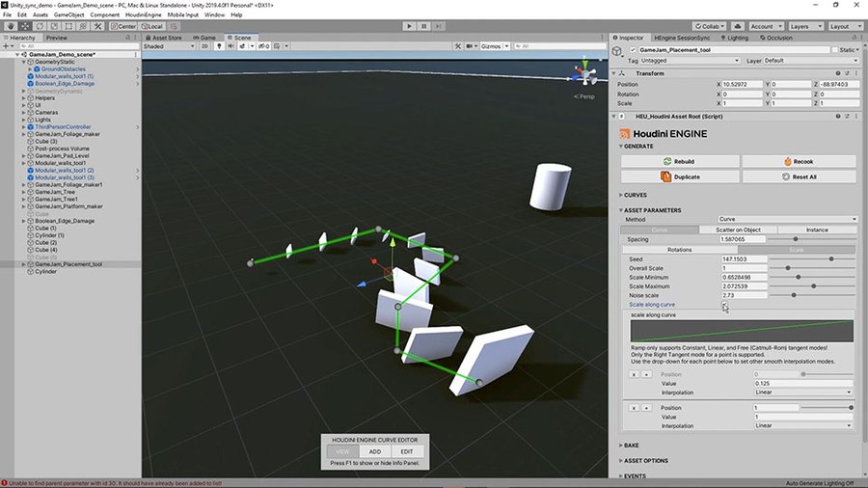Toggle scene audio speaker icon
Image resolution: width=868 pixels, height=488 pixels.
point(231,46)
